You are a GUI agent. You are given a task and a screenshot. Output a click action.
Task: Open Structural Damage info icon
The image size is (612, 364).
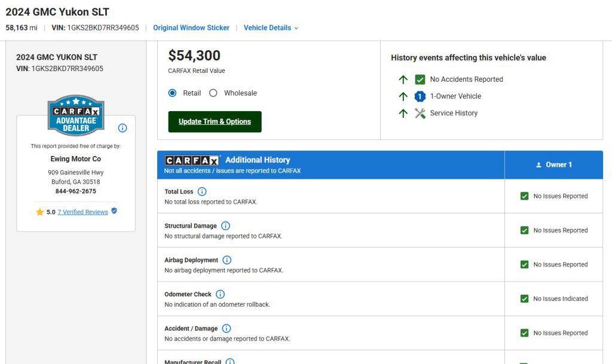(x=225, y=226)
